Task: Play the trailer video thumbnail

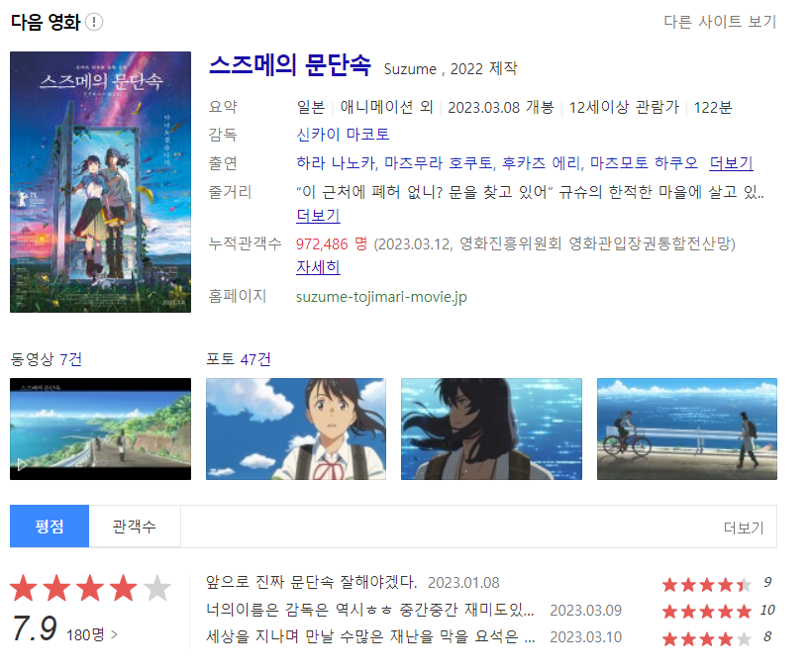Action: pos(100,429)
